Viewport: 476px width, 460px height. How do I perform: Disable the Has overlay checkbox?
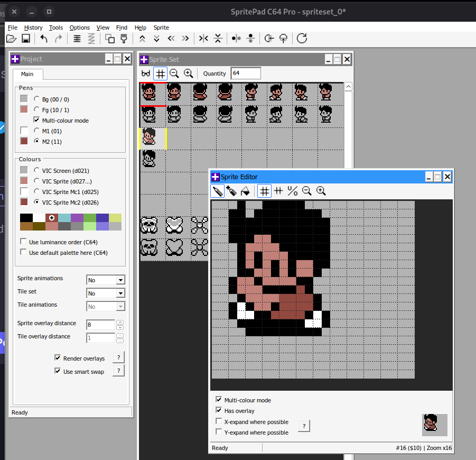point(219,411)
